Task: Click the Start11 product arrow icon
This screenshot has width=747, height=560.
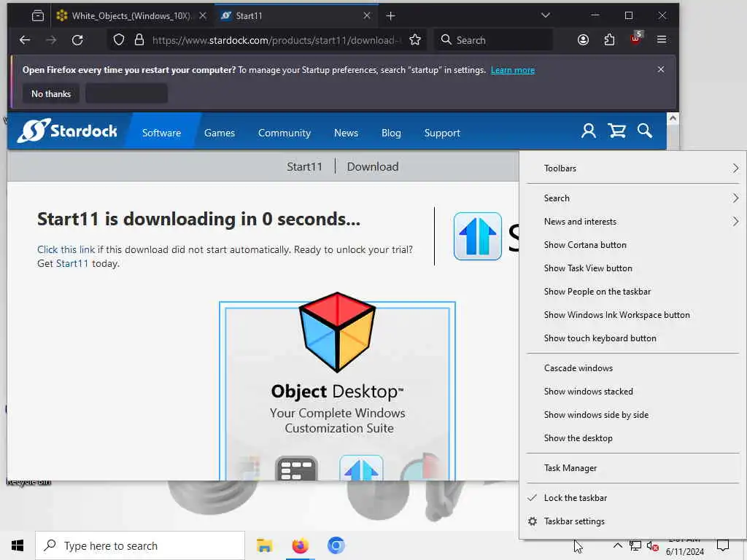Action: point(477,236)
